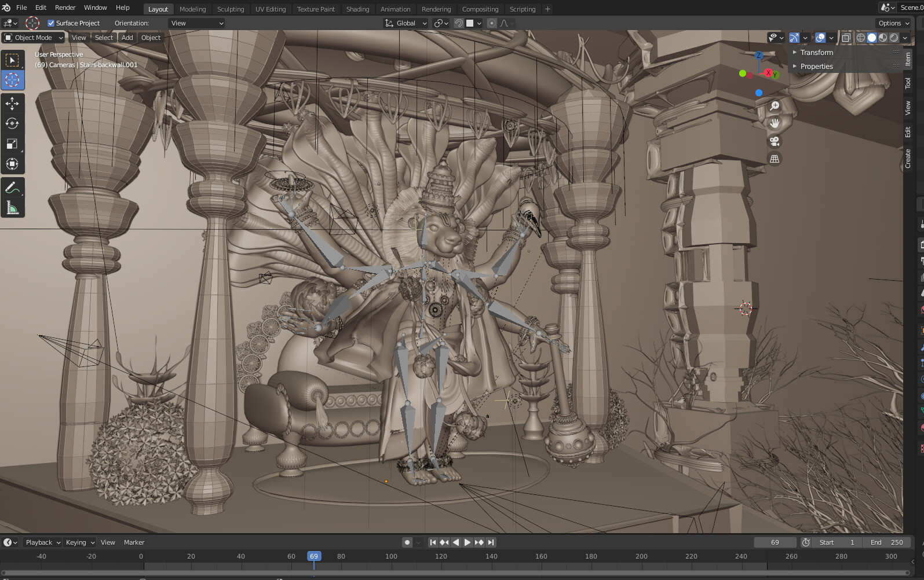This screenshot has width=924, height=580.
Task: Enable auto keying record button
Action: point(407,542)
